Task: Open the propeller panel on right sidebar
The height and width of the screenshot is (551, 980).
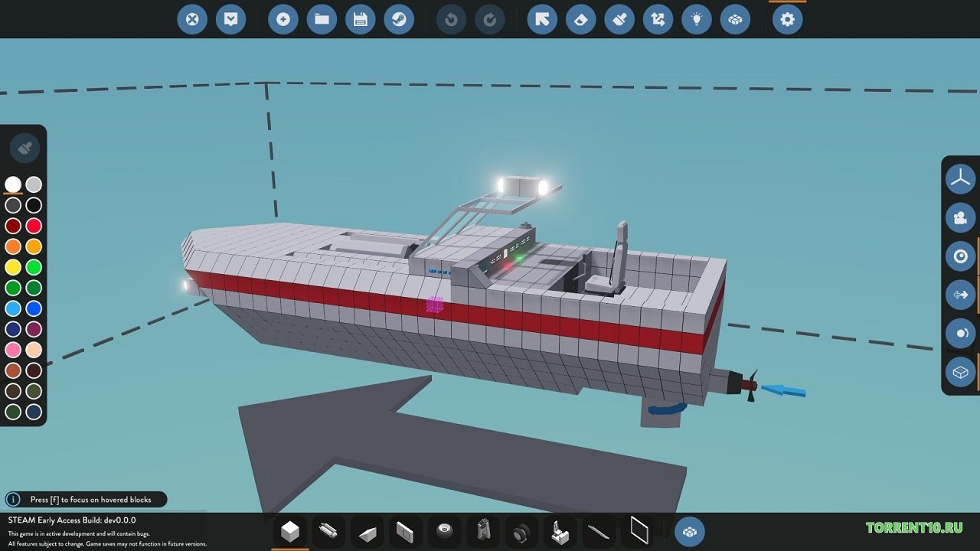Action: pos(960,179)
